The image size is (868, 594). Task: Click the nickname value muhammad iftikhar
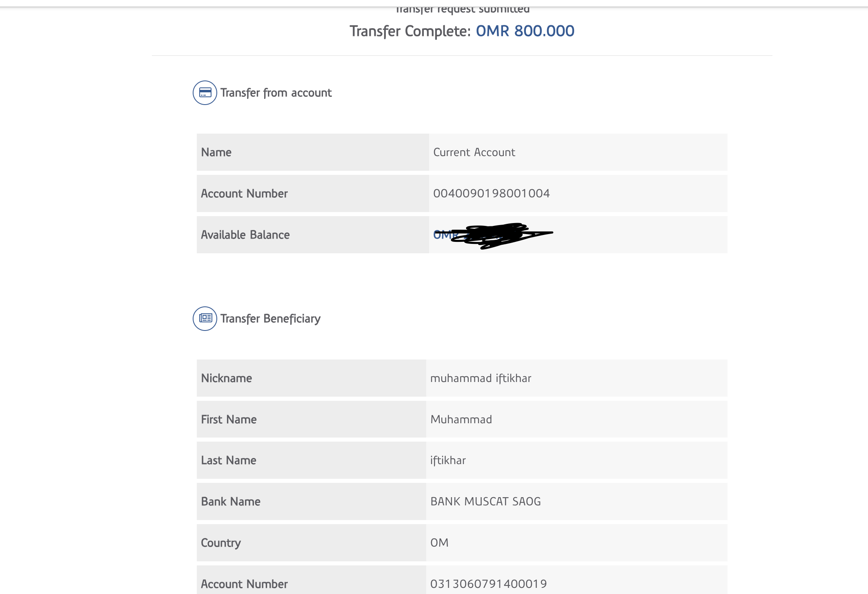click(481, 378)
